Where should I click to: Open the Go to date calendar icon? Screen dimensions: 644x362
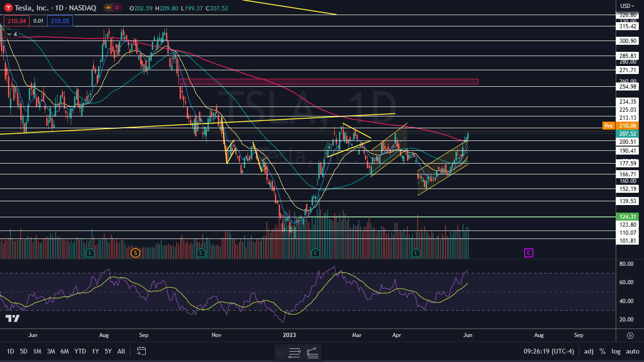(x=141, y=351)
